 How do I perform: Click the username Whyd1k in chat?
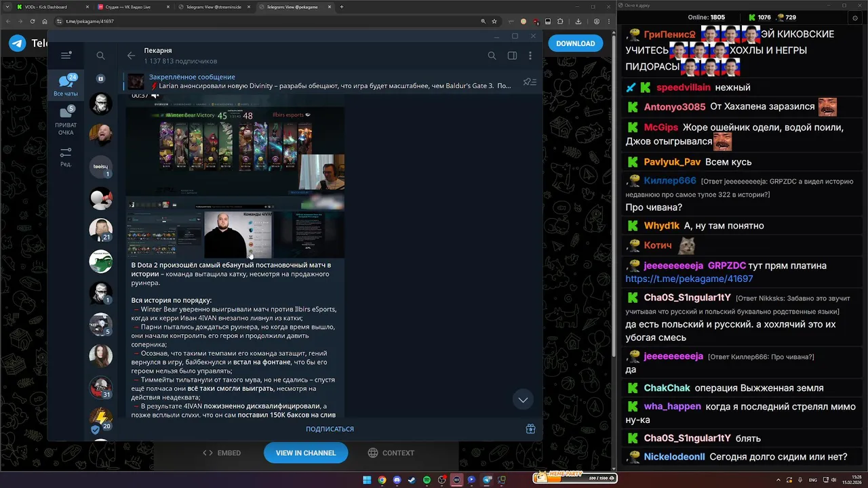click(x=661, y=226)
